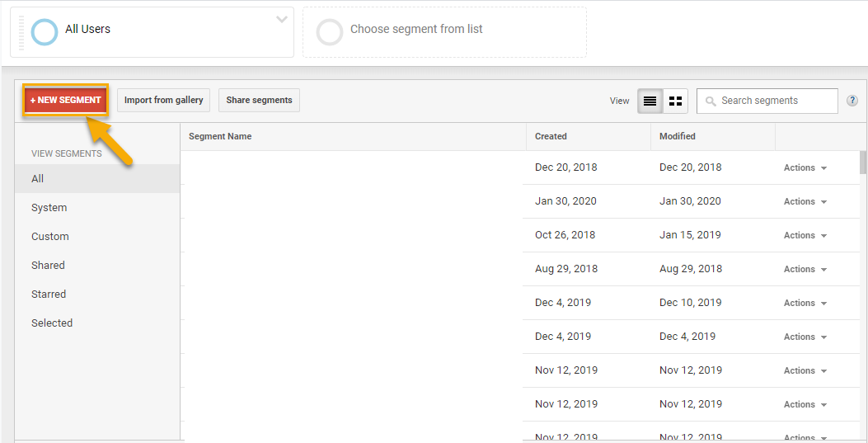Click the search magnifier icon
The image size is (868, 443).
[x=711, y=101]
